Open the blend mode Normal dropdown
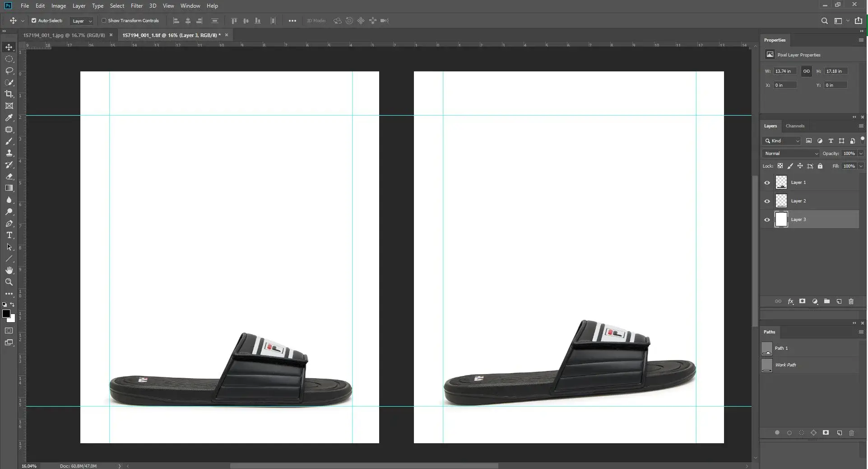The height and width of the screenshot is (469, 868). click(791, 154)
